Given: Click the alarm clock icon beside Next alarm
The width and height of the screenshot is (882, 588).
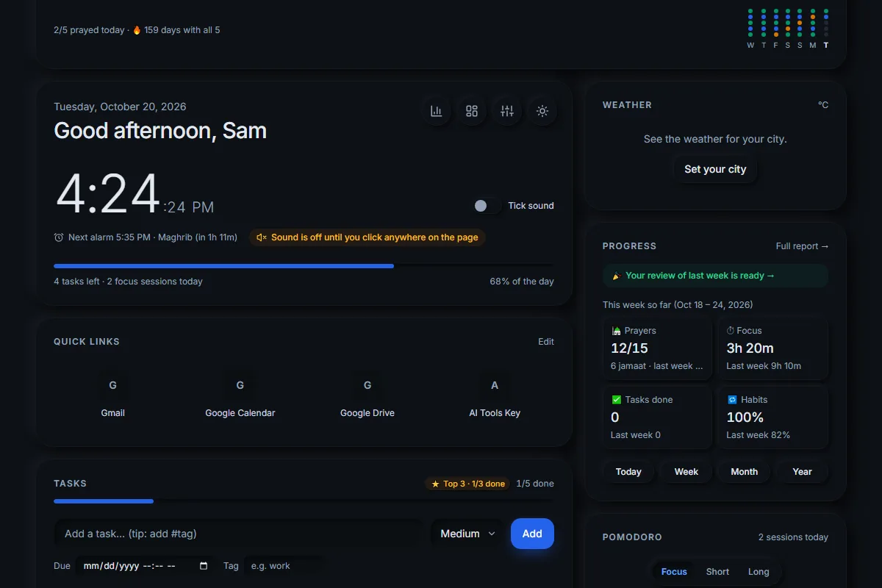Looking at the screenshot, I should (x=59, y=237).
